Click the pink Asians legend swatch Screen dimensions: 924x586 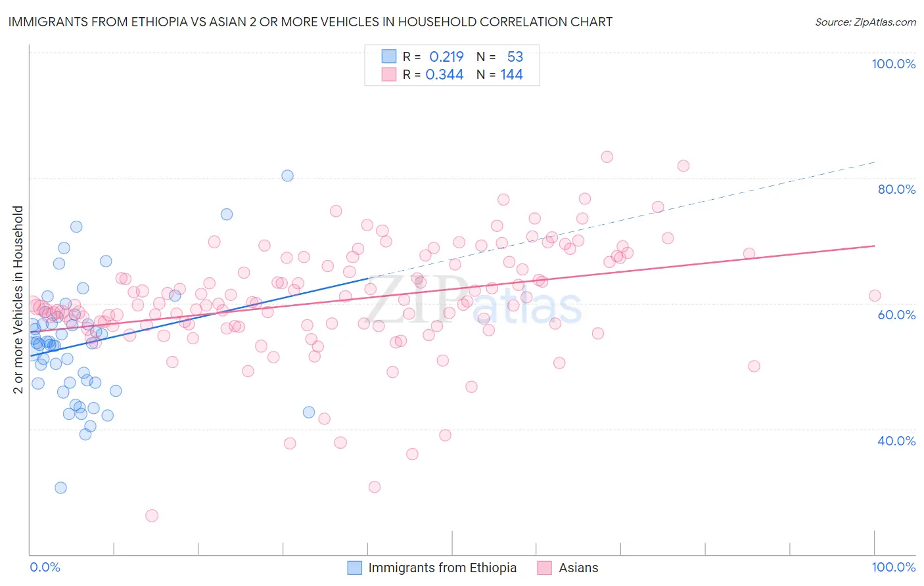(544, 568)
